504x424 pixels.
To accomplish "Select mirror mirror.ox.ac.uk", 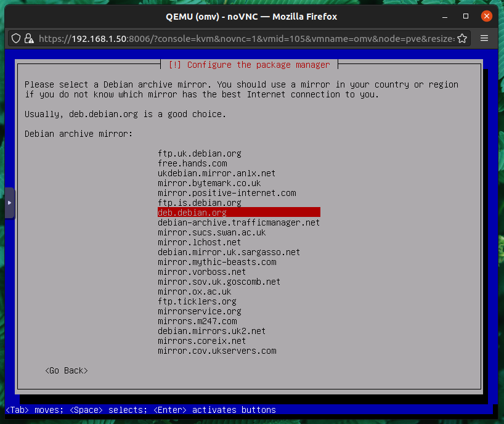I will tap(195, 291).
